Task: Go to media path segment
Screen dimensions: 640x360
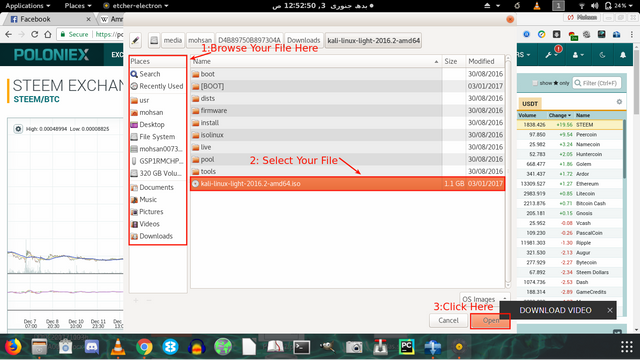Action: pos(173,40)
